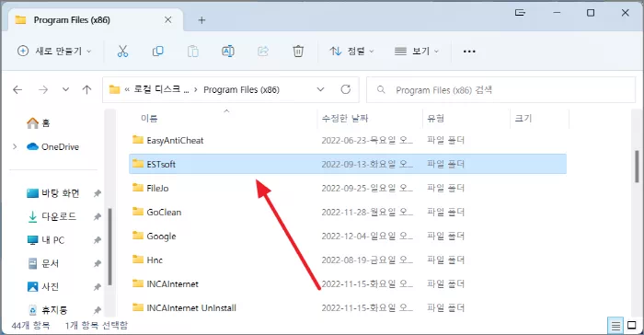Click the Copy icon in toolbar
644x335 pixels.
coord(157,52)
